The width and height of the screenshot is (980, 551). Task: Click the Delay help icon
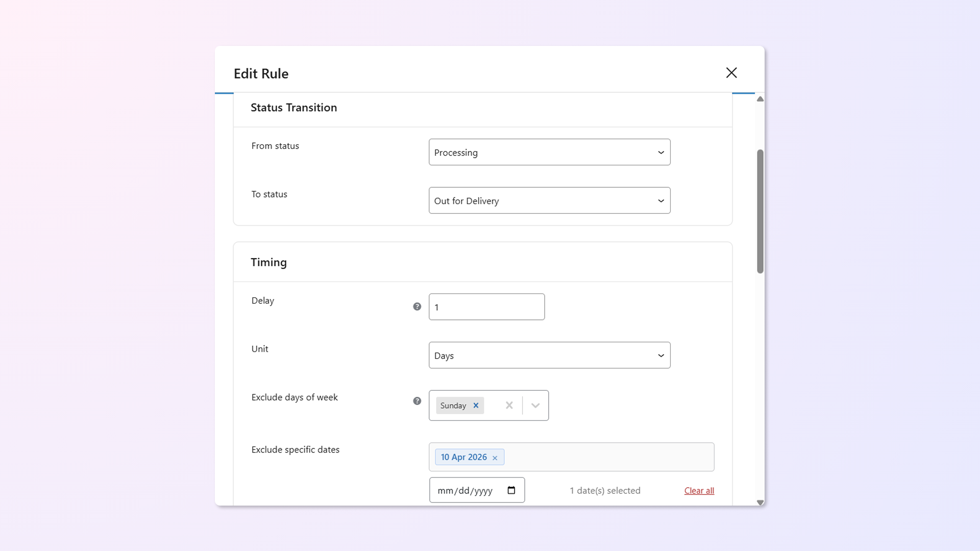coord(417,307)
